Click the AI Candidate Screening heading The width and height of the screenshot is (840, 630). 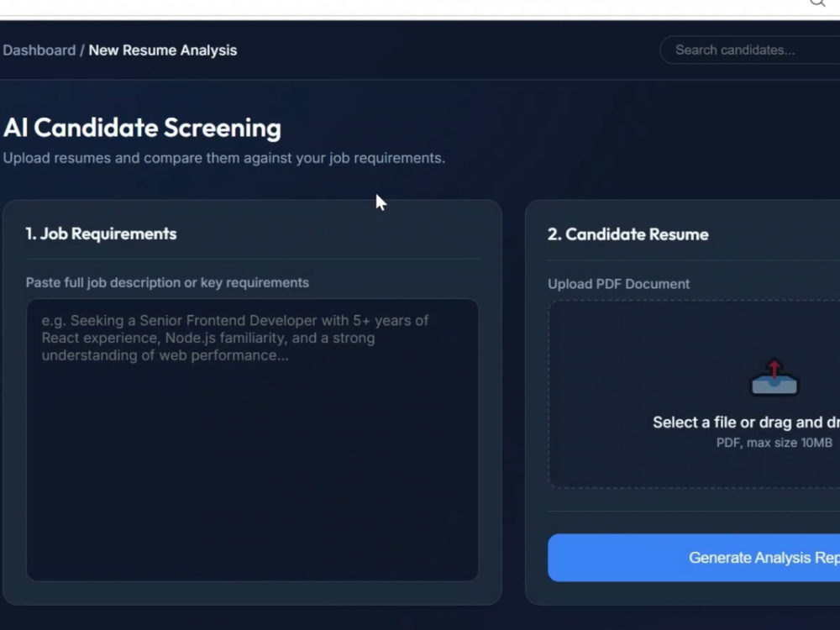[x=142, y=128]
